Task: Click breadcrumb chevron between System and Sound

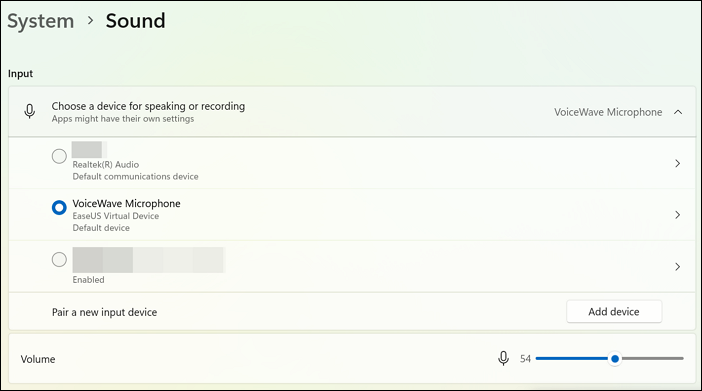Action: [90, 21]
